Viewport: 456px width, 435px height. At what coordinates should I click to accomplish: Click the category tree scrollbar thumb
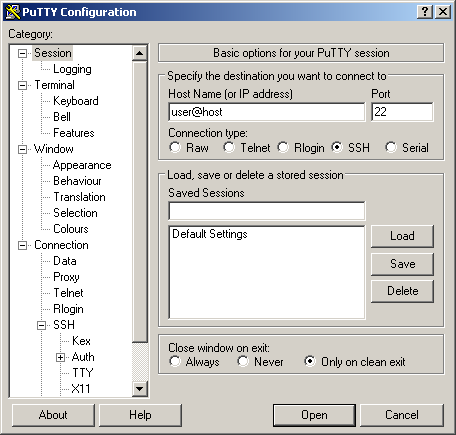(x=140, y=202)
